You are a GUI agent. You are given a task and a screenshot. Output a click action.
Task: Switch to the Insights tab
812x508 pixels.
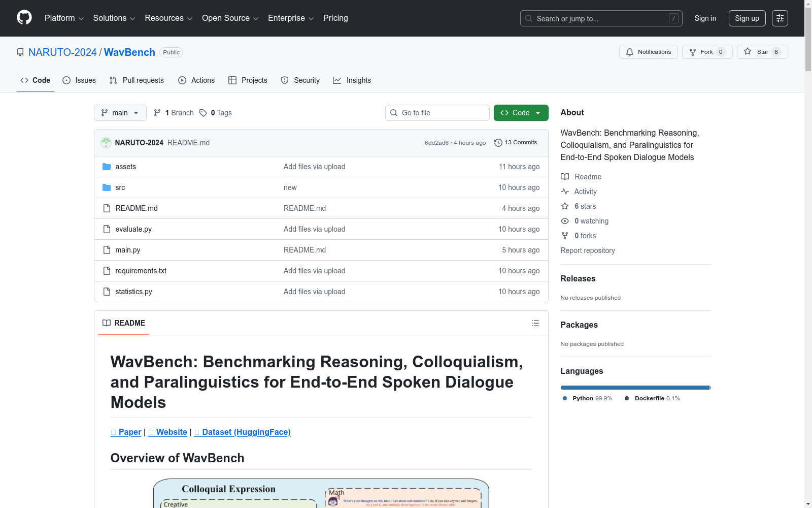pyautogui.click(x=352, y=80)
